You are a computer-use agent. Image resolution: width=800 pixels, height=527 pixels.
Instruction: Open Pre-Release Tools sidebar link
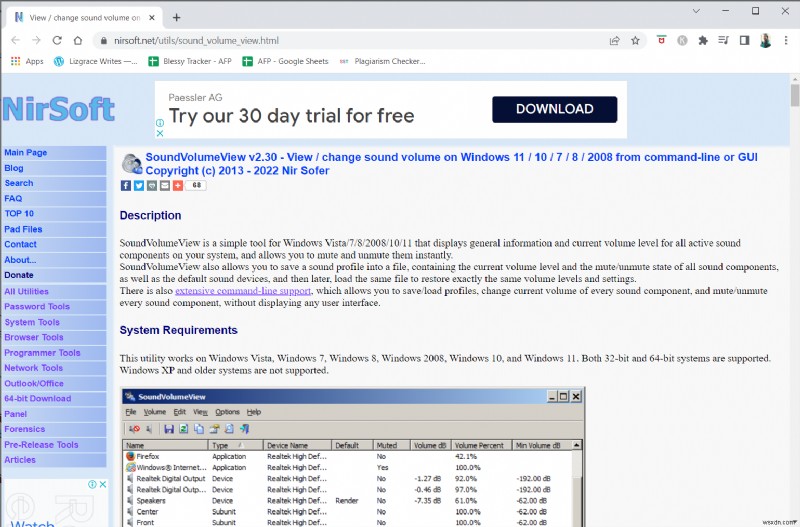41,444
